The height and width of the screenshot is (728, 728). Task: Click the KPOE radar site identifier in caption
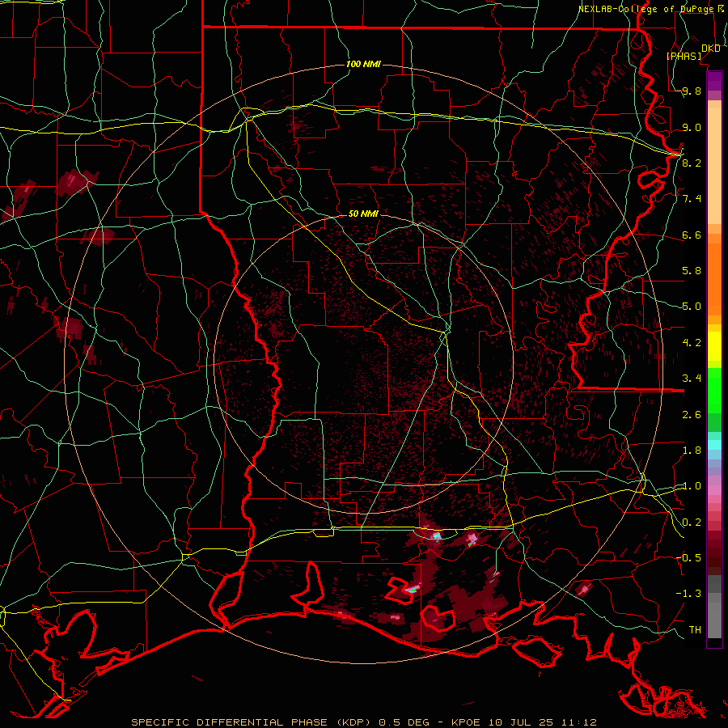466,722
